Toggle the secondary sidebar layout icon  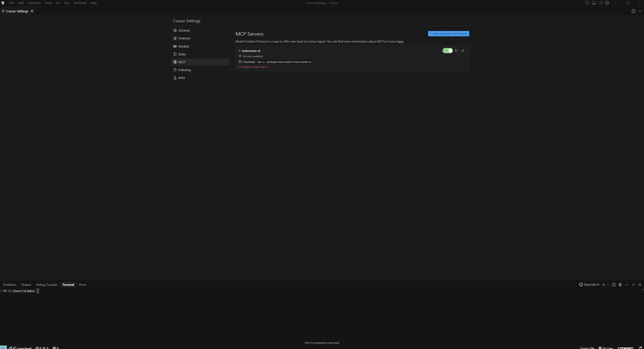(600, 3)
